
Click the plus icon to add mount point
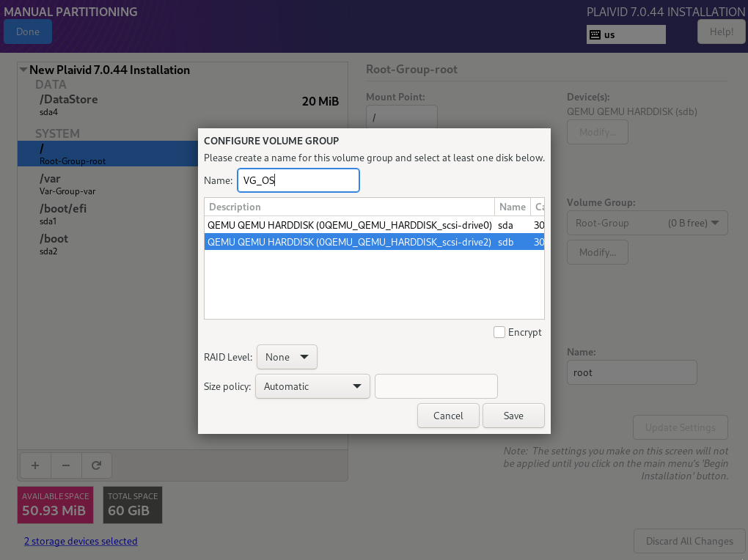(35, 465)
